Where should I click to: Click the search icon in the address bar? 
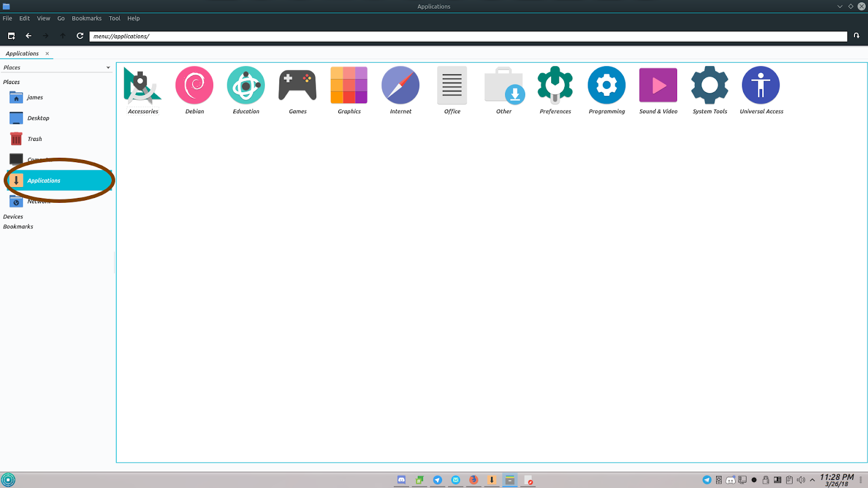click(856, 36)
